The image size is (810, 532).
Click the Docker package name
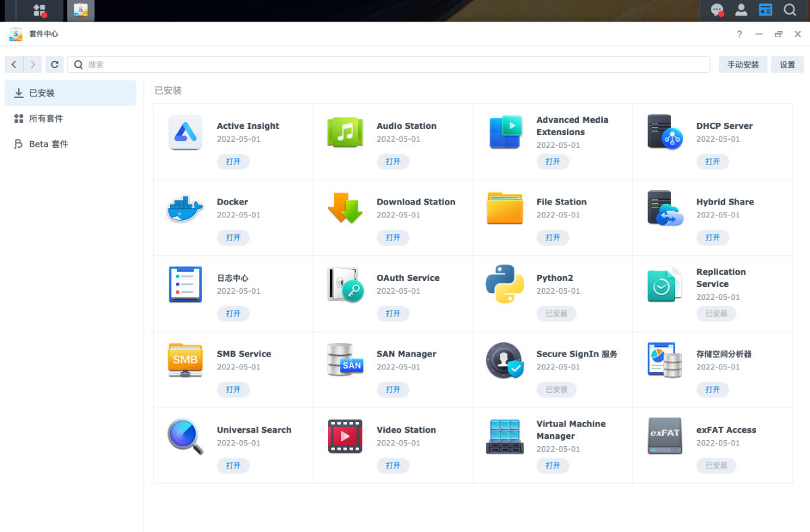[232, 202]
